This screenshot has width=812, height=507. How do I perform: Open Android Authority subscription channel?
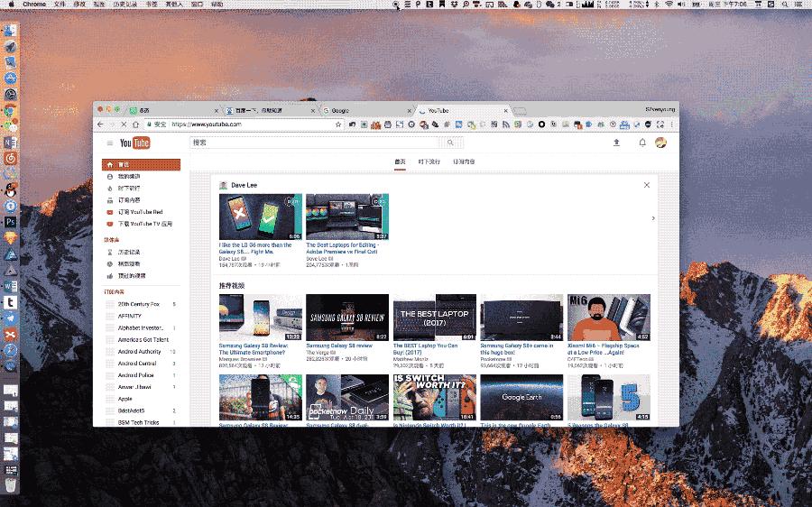[141, 352]
